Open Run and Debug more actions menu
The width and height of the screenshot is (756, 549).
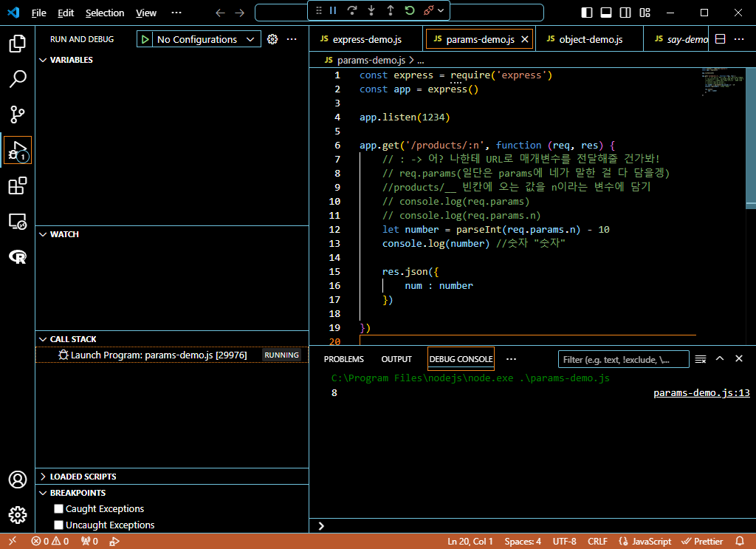coord(292,39)
